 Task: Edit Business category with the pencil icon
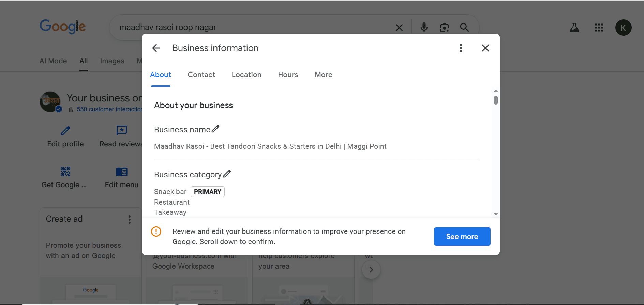point(227,174)
